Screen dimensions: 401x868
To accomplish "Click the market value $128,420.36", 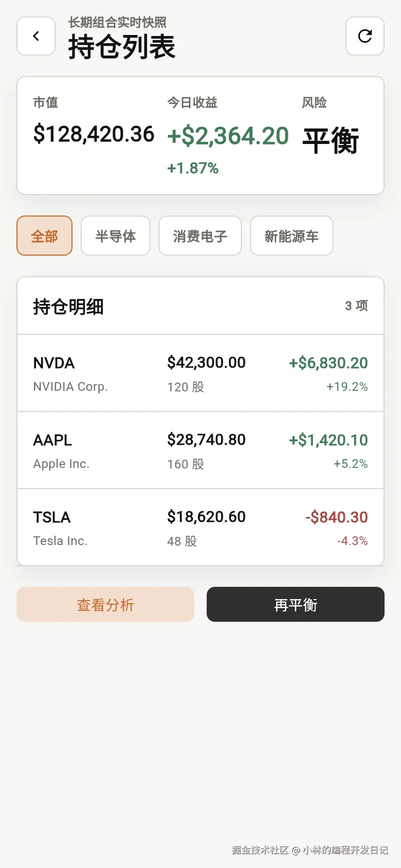I will [94, 134].
